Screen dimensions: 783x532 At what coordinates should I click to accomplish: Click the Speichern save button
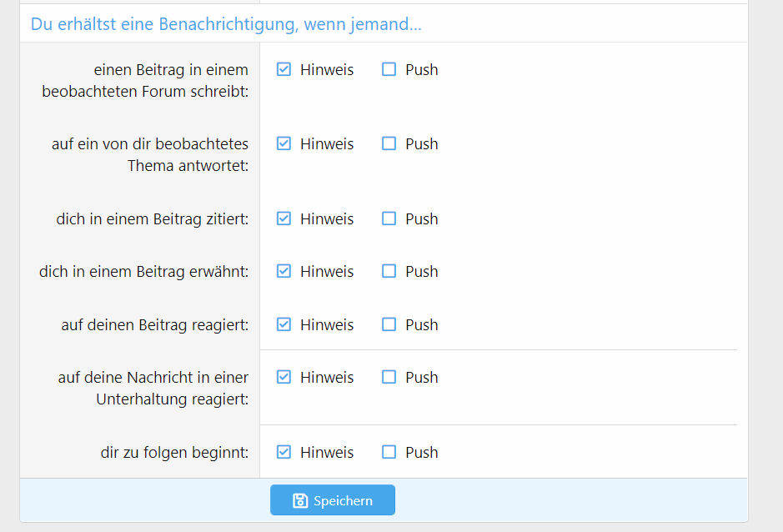333,500
